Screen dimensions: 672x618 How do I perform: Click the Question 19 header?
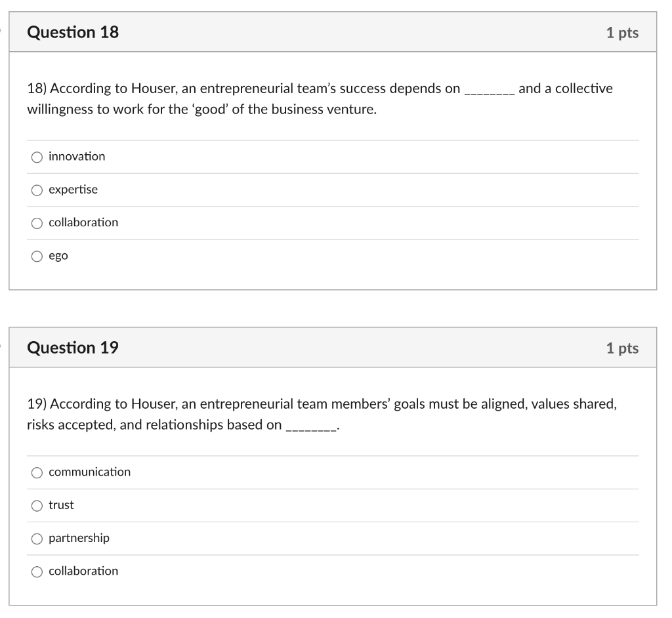[x=73, y=348]
